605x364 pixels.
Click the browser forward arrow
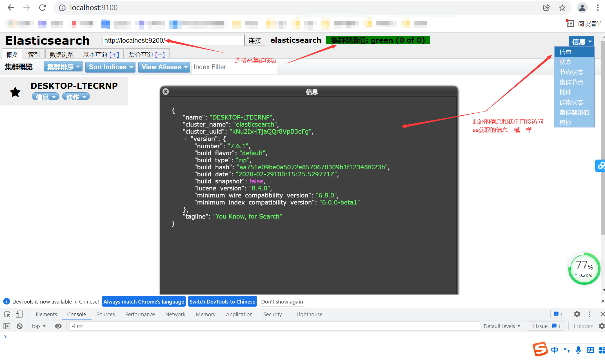pyautogui.click(x=26, y=8)
